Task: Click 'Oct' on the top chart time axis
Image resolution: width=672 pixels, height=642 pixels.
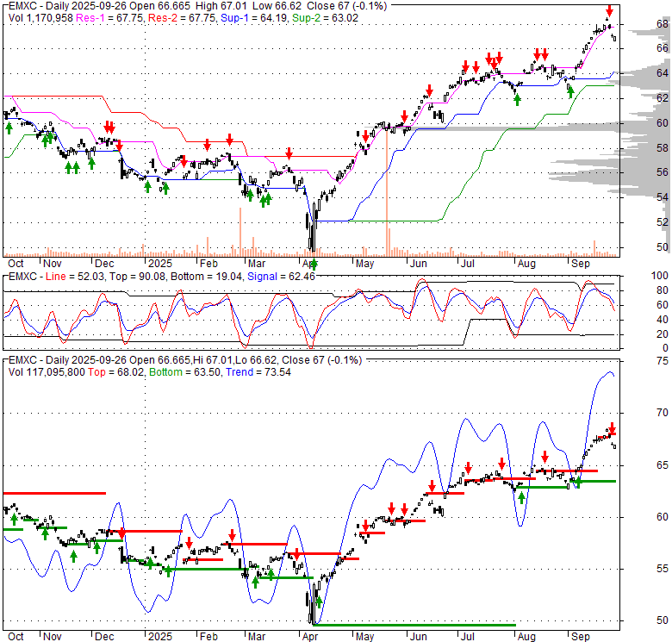Action: point(16,264)
